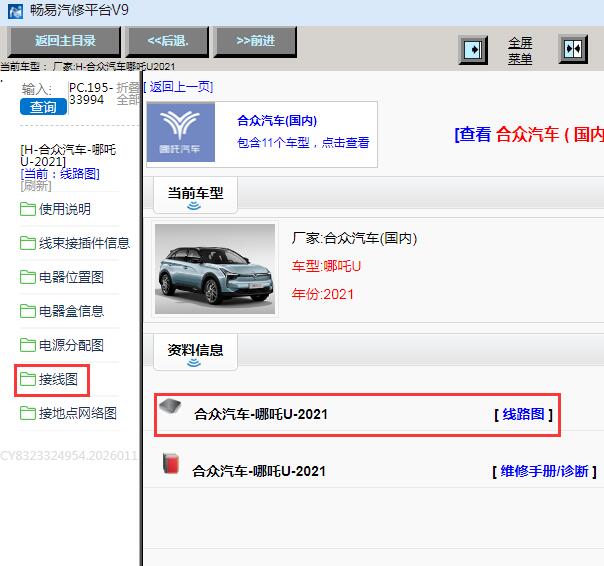Select the 电器位置图 tree item
This screenshot has height=566, width=604.
[x=71, y=277]
